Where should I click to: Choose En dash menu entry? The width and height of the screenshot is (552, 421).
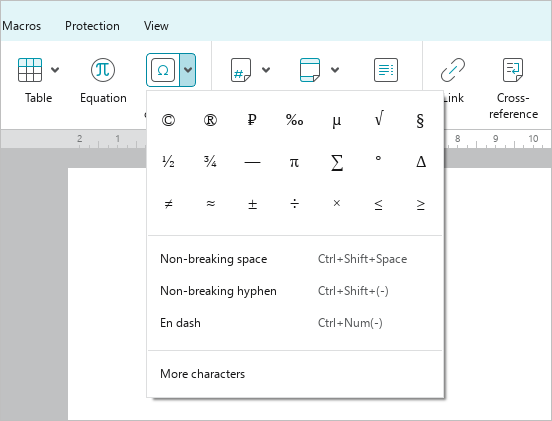tap(295, 323)
